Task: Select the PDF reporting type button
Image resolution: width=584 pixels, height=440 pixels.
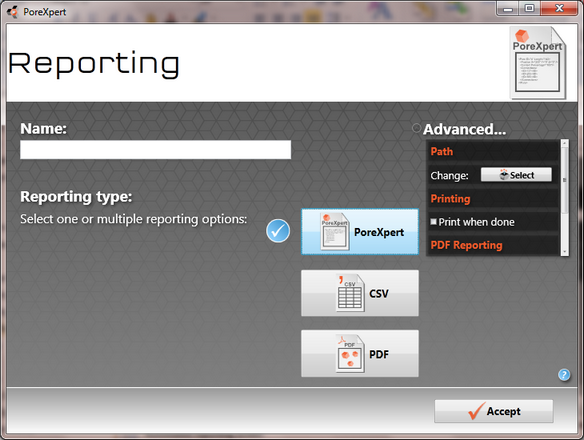Action: tap(360, 354)
